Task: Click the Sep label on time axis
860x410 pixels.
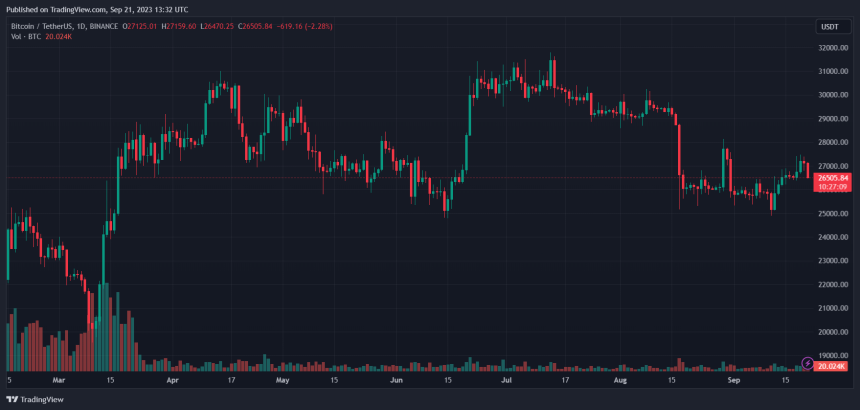Action: pos(733,381)
